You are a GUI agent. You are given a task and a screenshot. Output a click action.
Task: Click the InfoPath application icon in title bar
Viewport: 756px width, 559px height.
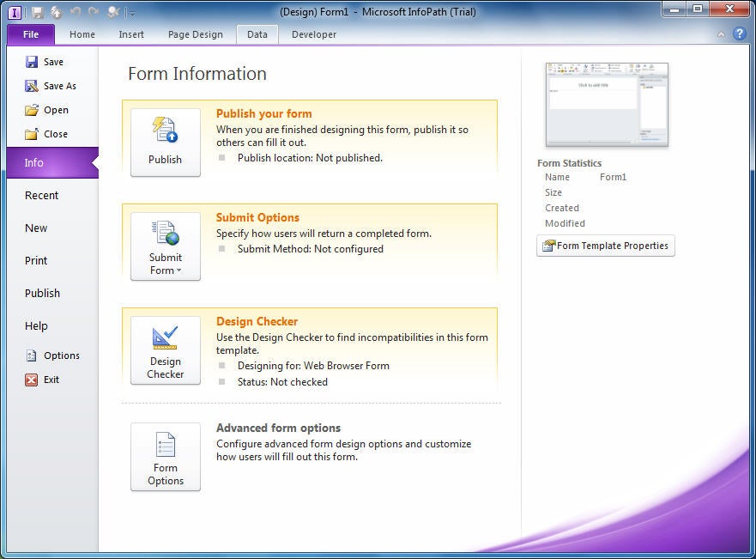pos(15,13)
